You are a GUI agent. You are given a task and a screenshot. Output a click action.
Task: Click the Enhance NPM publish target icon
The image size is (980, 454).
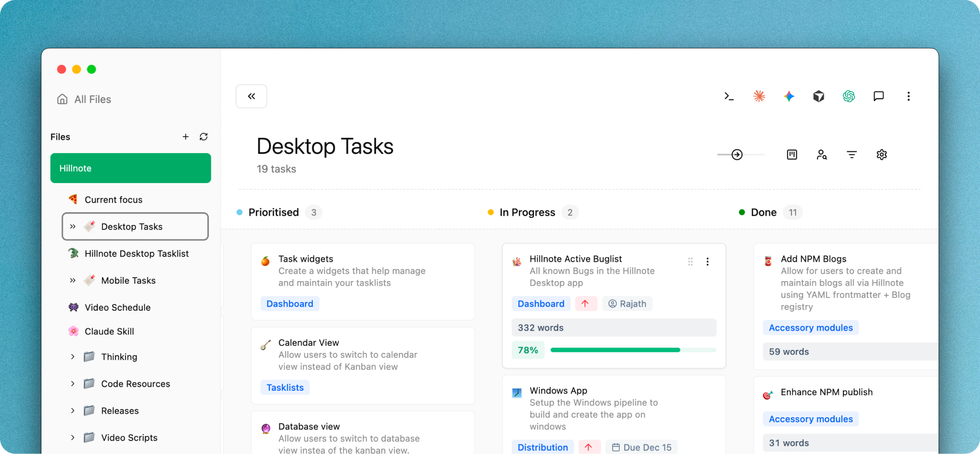click(768, 394)
